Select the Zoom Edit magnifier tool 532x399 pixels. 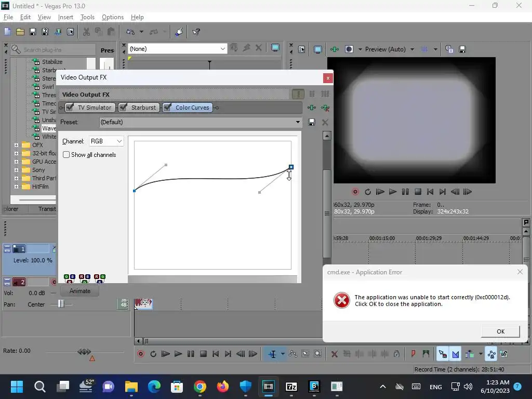(x=317, y=354)
